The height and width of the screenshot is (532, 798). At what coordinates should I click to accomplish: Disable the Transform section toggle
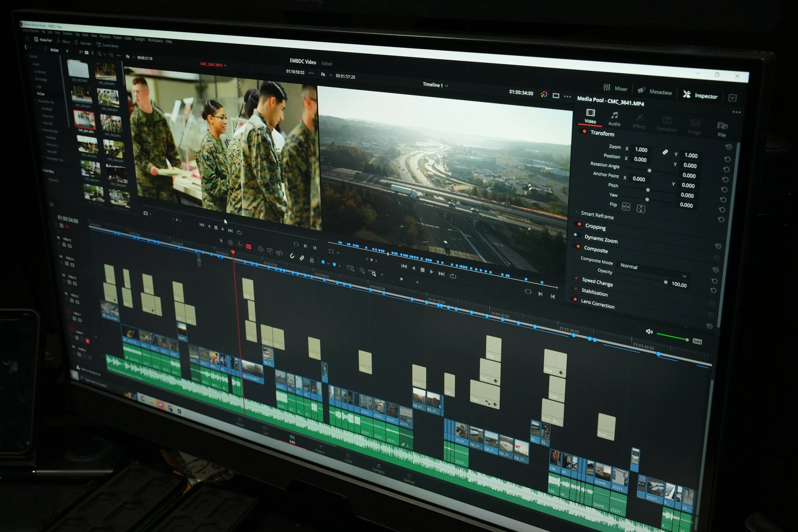click(584, 131)
